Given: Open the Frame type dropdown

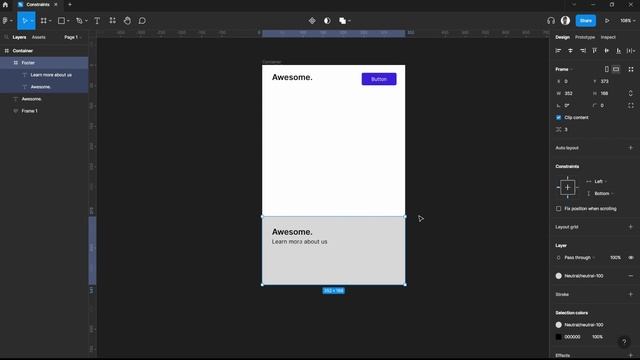Looking at the screenshot, I should [x=564, y=69].
